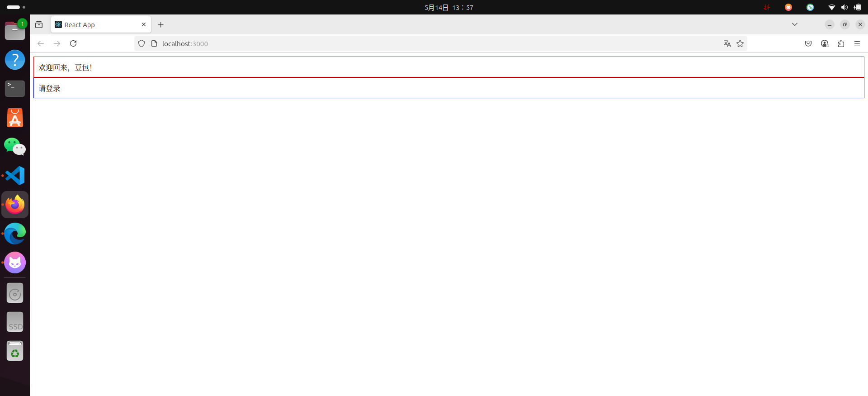The width and height of the screenshot is (868, 396).
Task: Open Ubuntu Software store in dock
Action: coord(15,118)
